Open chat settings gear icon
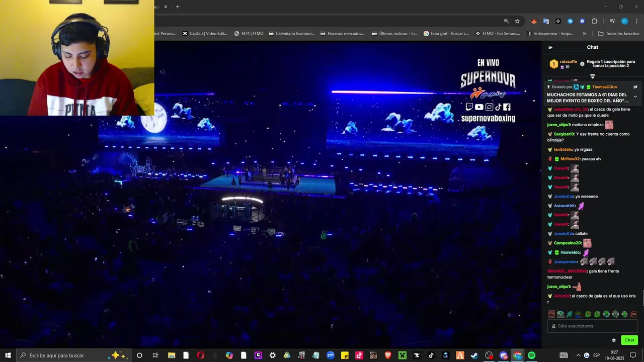The image size is (644, 362). coord(614,340)
